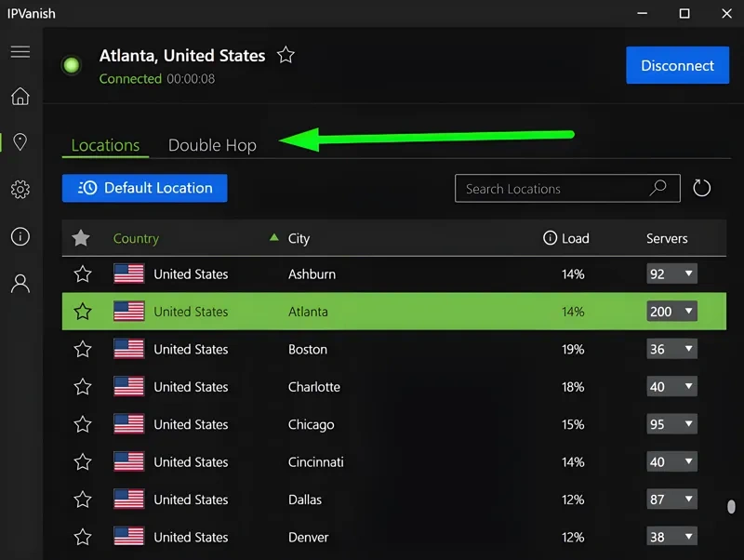
Task: Expand Atlanta servers dropdown showing 200
Action: 671,312
